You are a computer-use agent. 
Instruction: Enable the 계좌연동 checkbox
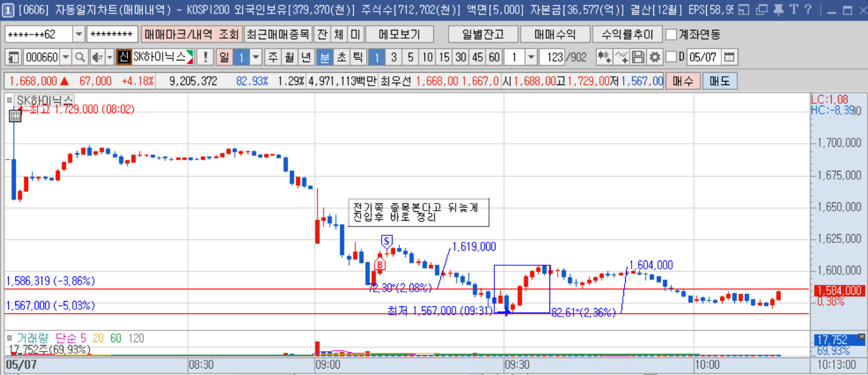671,35
